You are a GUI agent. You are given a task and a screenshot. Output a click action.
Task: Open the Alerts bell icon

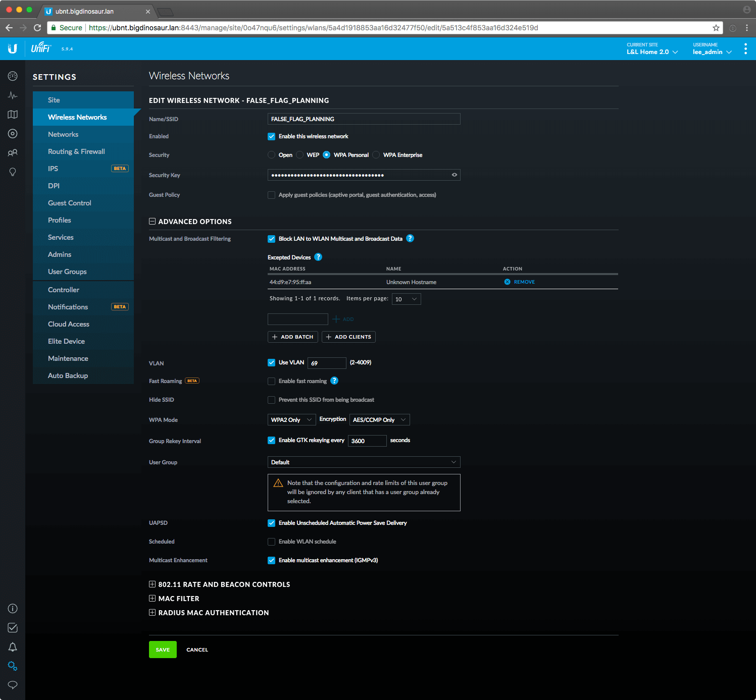[x=13, y=647]
